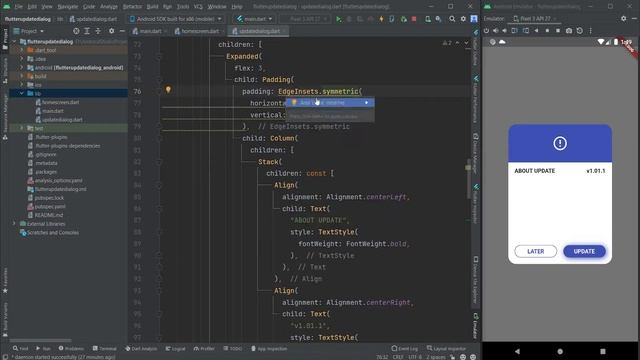
Task: Click the emulator volume up icon
Action: [x=496, y=31]
